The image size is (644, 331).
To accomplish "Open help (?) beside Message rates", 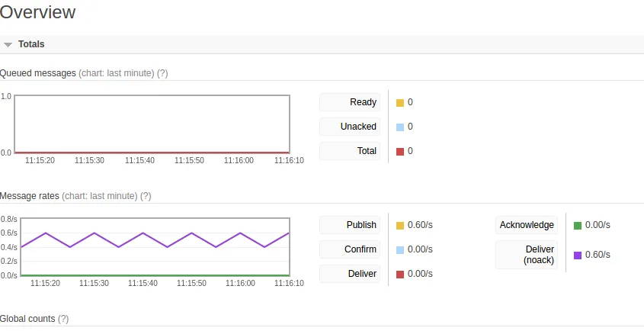I will 146,196.
